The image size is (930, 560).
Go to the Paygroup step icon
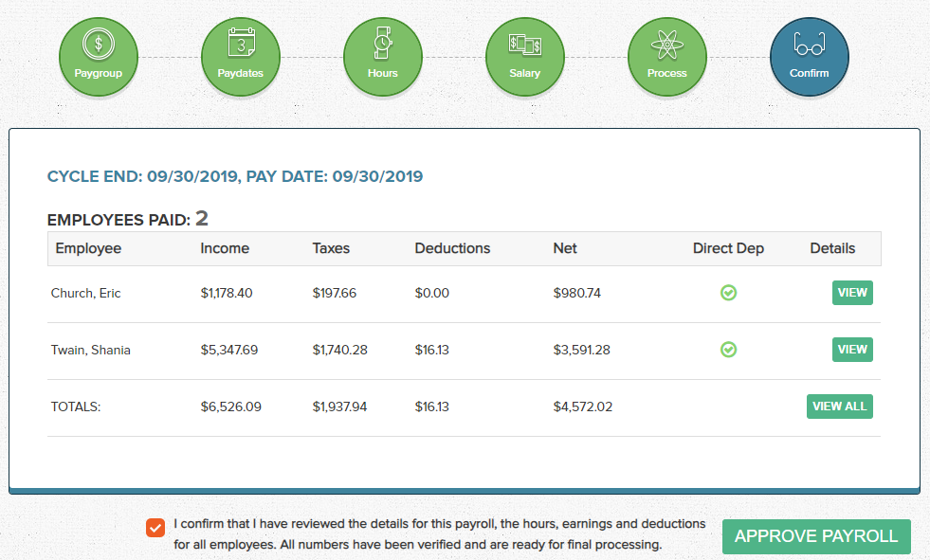pyautogui.click(x=99, y=57)
